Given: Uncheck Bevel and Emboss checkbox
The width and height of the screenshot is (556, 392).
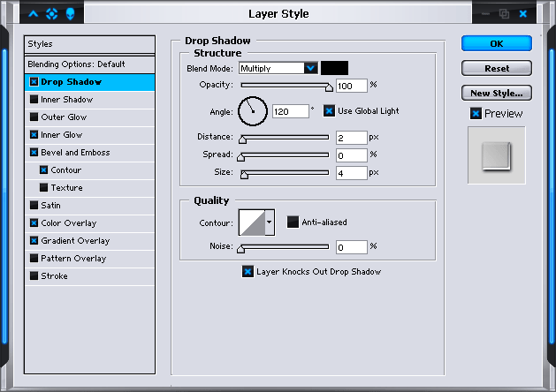Looking at the screenshot, I should 34,152.
